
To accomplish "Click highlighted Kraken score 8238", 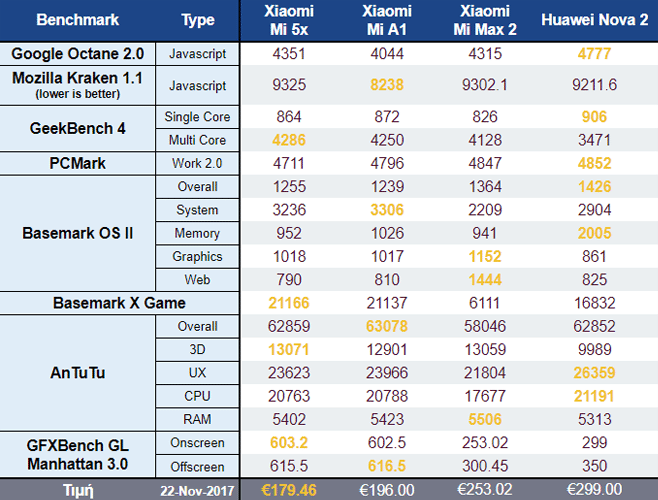I will (x=387, y=85).
